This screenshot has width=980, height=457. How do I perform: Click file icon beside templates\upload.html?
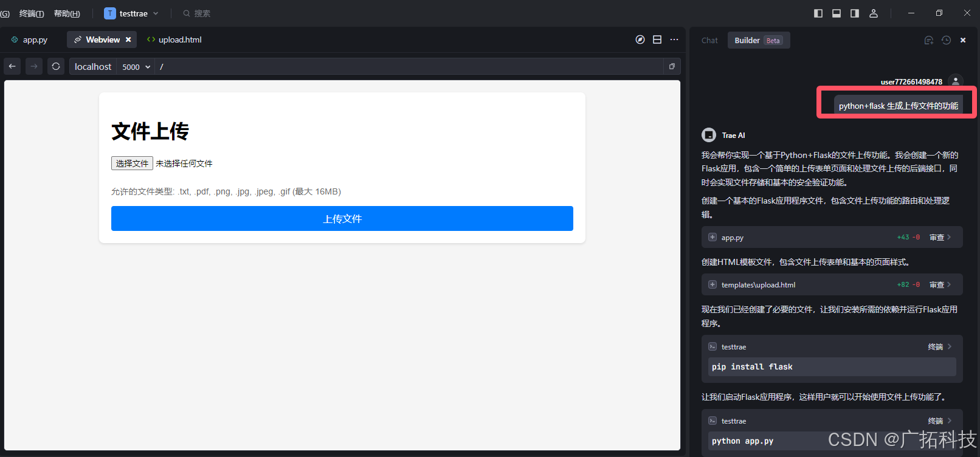click(713, 284)
